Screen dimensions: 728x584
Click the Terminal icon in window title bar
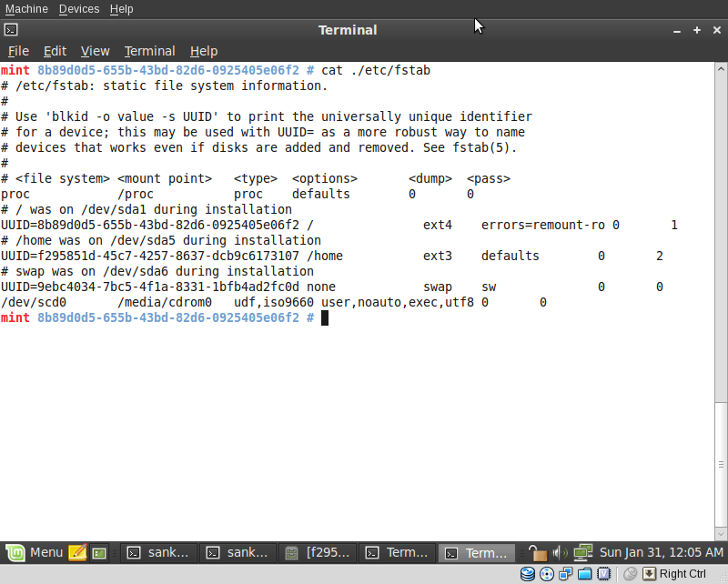pos(11,30)
